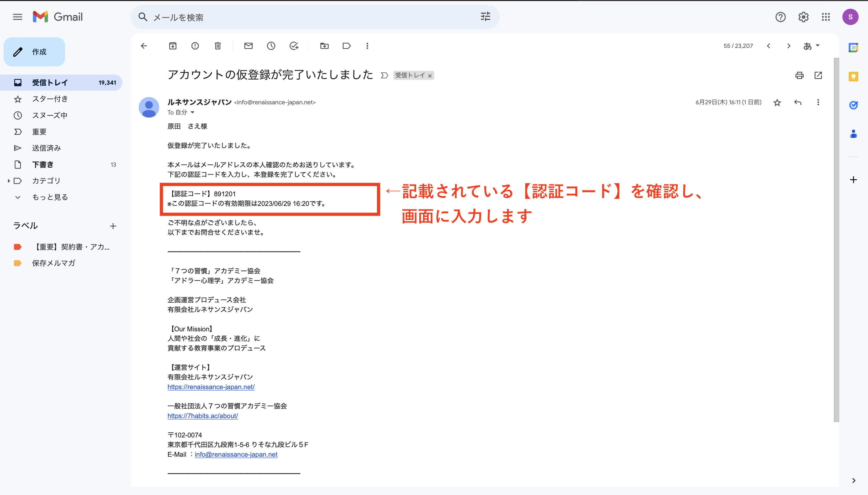Image resolution: width=868 pixels, height=495 pixels.
Task: Expand the カテゴリ section in sidebar
Action: [x=9, y=181]
